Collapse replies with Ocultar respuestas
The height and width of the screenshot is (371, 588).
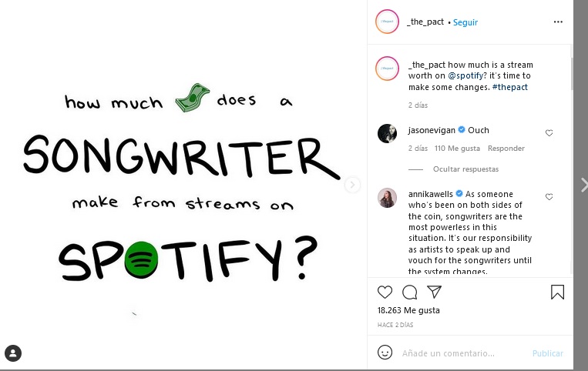click(x=465, y=169)
